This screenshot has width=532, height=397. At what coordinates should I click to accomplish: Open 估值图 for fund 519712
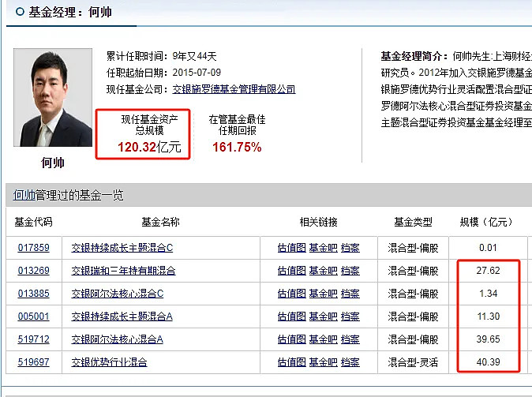point(292,339)
